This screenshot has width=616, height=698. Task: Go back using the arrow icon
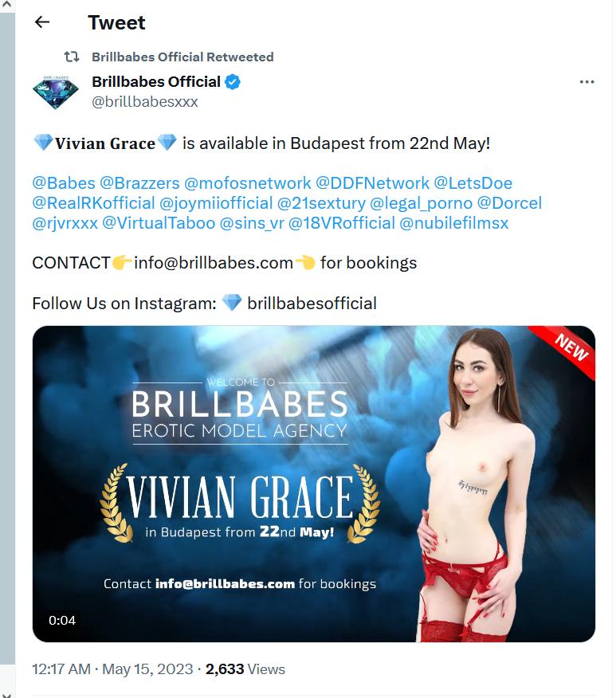(42, 22)
